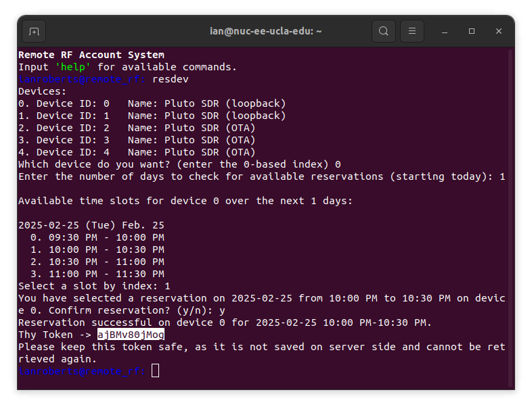Open the hamburger menu

coord(412,31)
